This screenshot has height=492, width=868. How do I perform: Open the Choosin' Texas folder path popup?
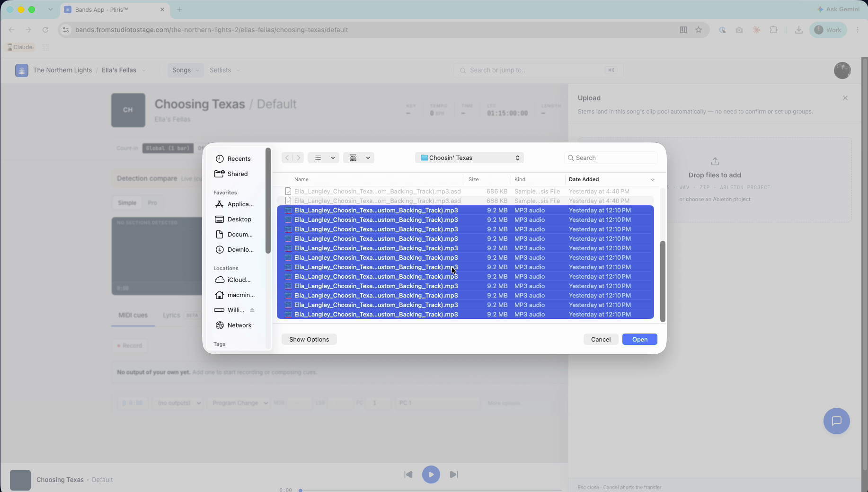469,158
